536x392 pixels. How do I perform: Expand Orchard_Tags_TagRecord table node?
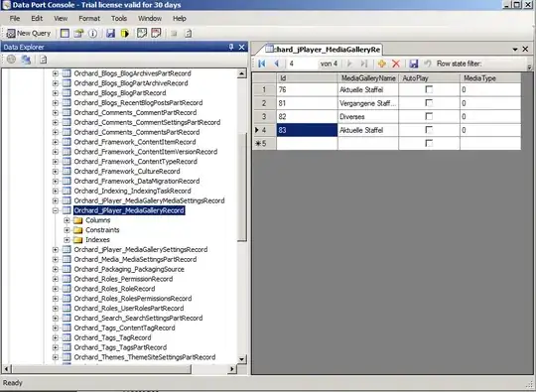click(x=55, y=337)
